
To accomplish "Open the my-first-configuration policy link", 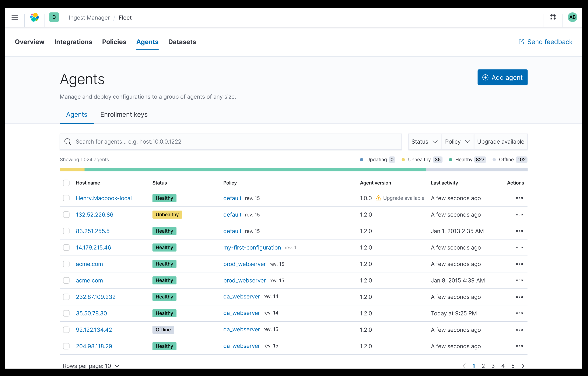I will coord(252,247).
